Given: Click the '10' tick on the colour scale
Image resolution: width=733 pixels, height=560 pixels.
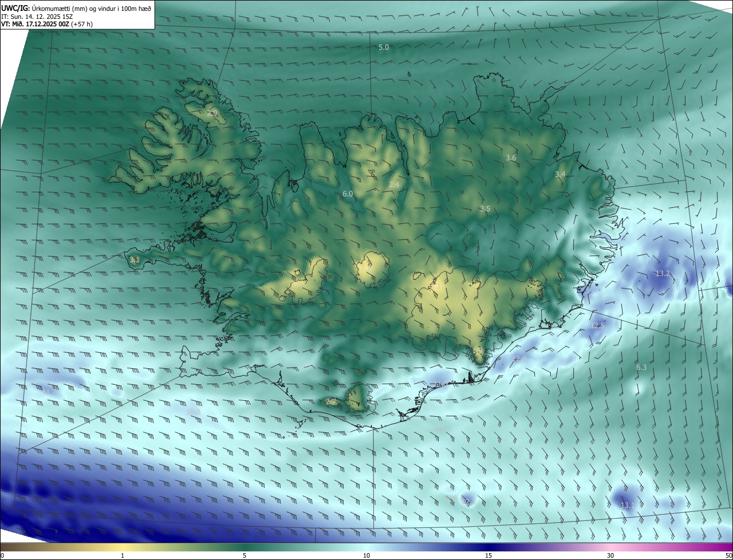Looking at the screenshot, I should [366, 555].
